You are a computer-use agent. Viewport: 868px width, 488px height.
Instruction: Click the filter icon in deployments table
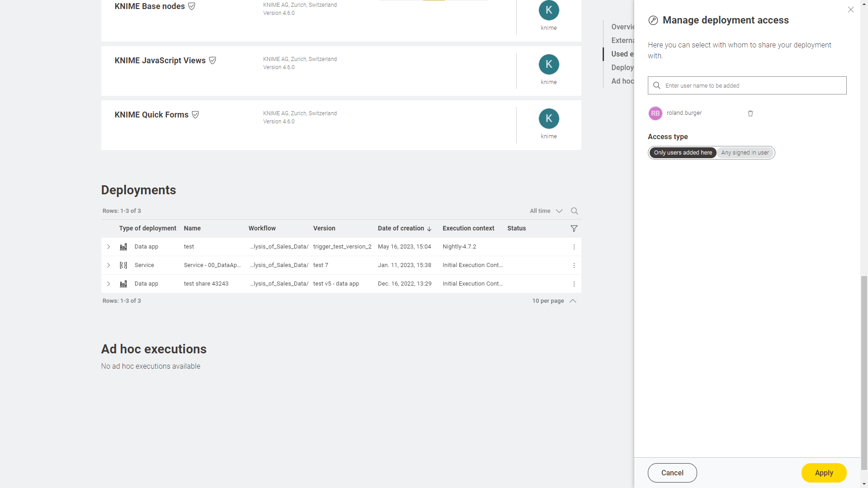pos(574,228)
